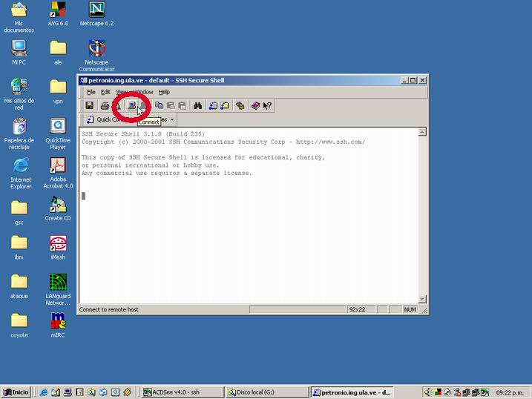Click the Help book toolbar icon

[255, 105]
